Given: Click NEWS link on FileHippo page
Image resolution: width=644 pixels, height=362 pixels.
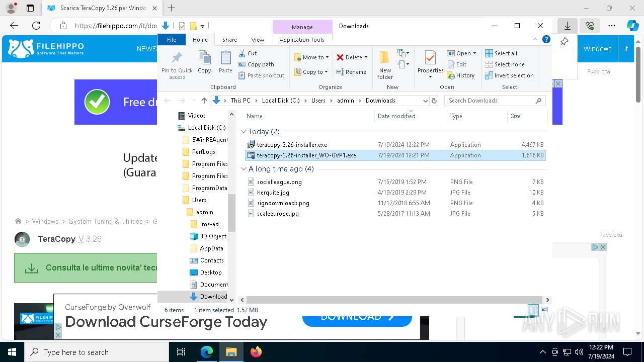Looking at the screenshot, I should tap(146, 49).
